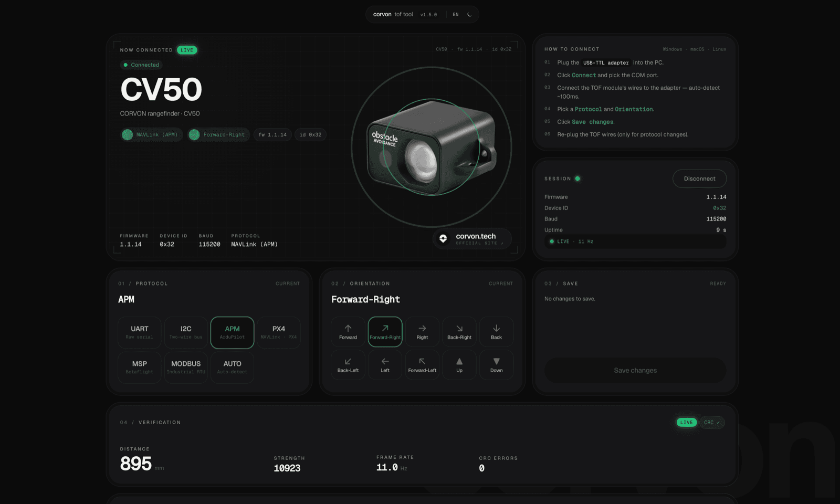Click the Device ID 0x32 session value
Screen dimensions: 840x504
720,208
